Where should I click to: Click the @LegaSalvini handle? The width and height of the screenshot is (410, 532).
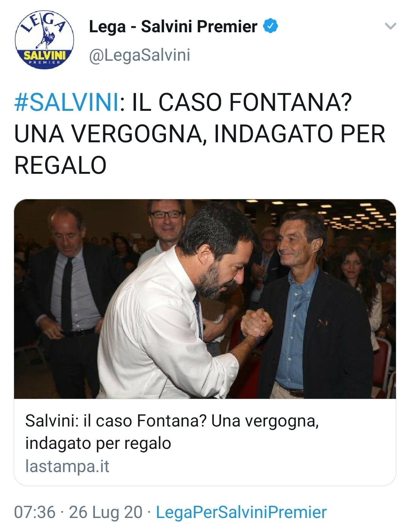pos(139,55)
